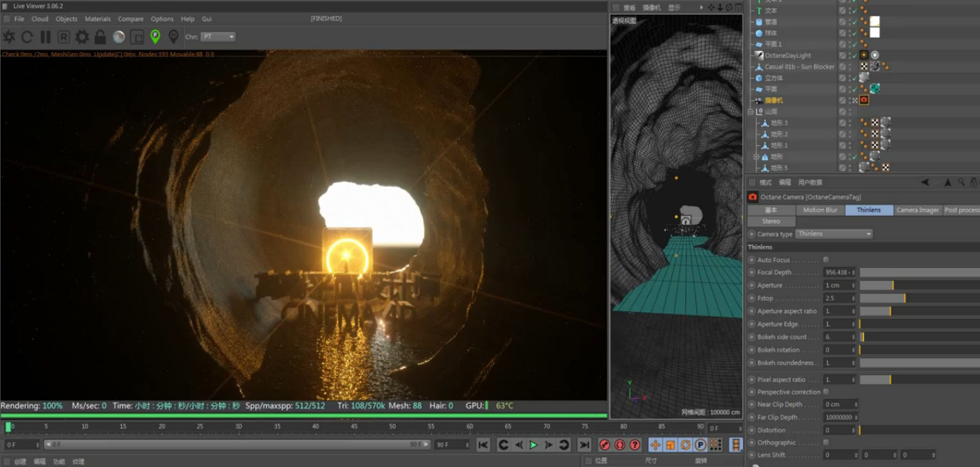The height and width of the screenshot is (467, 980).
Task: Click the R render region icon
Action: point(64,37)
